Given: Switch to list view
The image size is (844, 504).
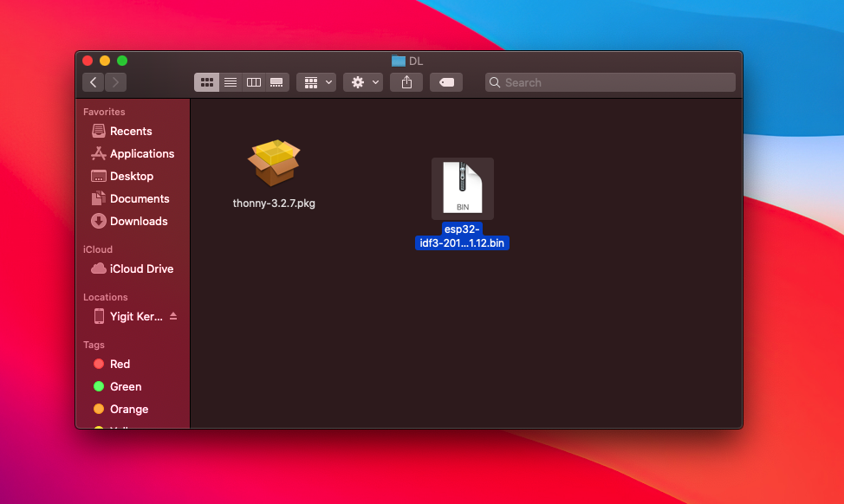Looking at the screenshot, I should (230, 82).
